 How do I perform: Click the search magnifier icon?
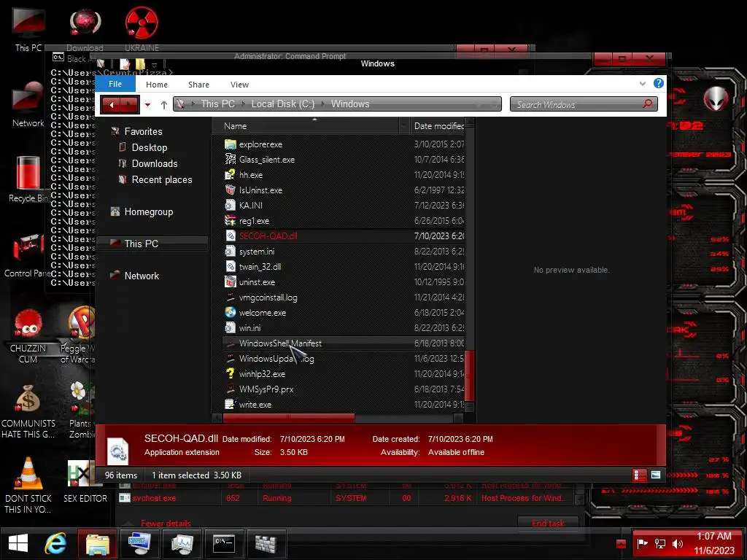coord(648,104)
